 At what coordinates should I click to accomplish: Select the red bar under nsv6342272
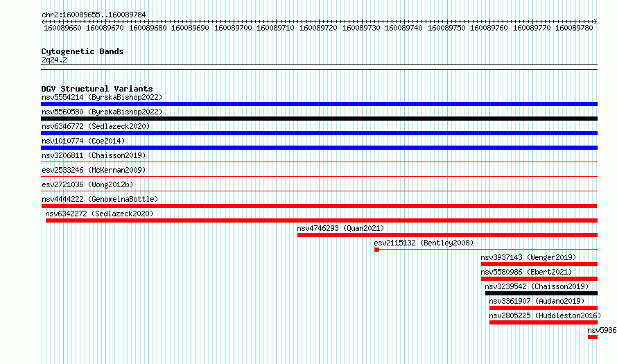(x=322, y=220)
